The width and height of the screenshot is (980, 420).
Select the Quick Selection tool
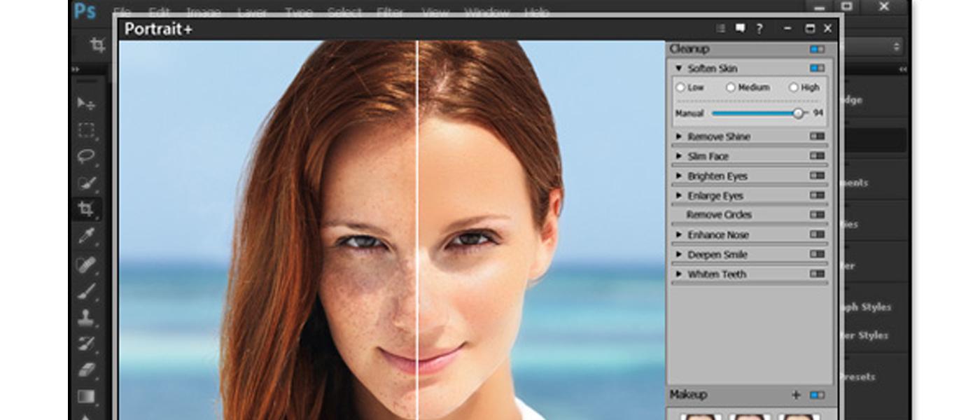click(87, 183)
